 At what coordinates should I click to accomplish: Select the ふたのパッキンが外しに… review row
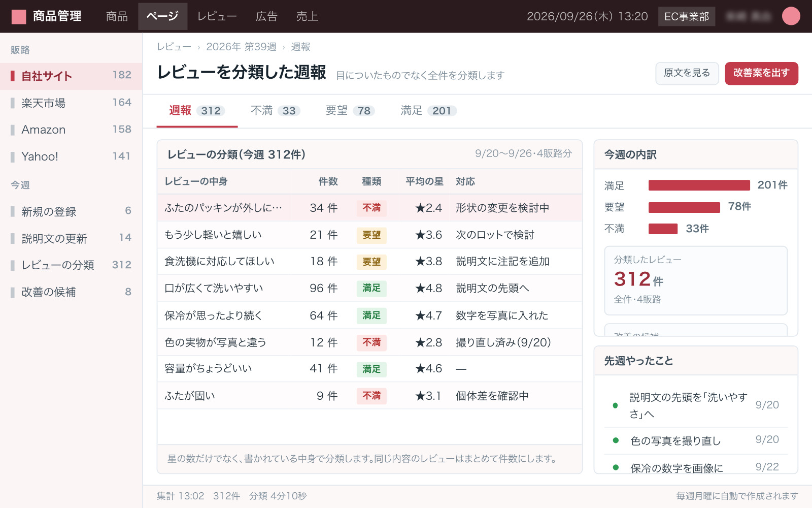click(369, 208)
